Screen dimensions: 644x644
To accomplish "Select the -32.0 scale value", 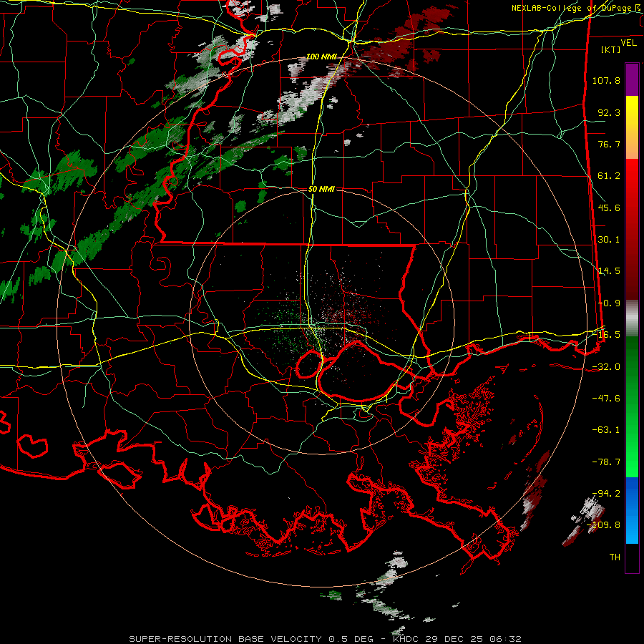I will point(606,367).
